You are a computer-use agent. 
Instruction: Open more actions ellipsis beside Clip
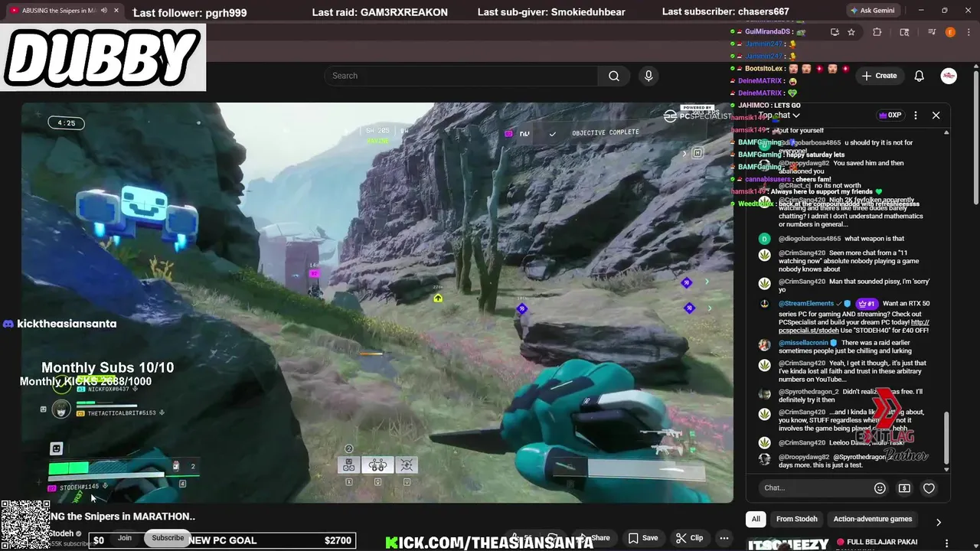point(724,538)
